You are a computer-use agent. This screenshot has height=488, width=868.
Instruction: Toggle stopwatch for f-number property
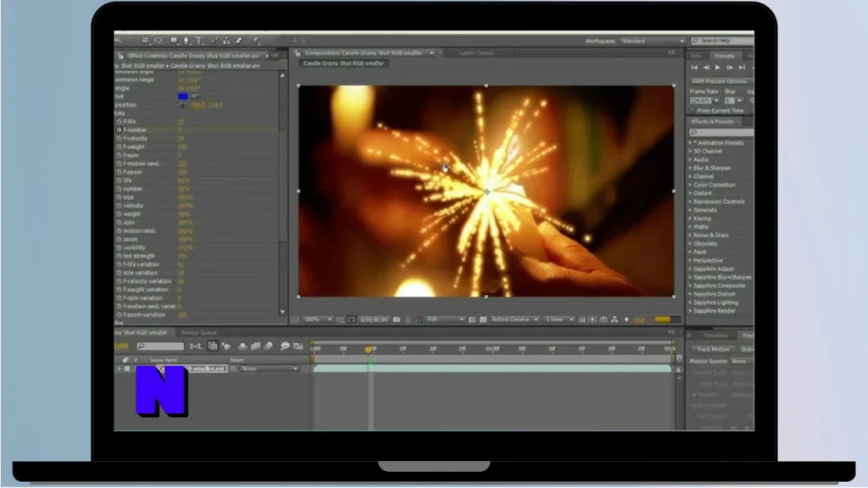tap(119, 130)
